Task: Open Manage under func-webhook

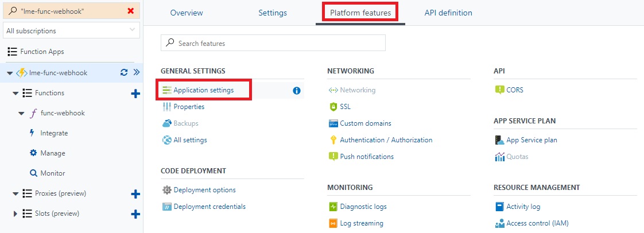Action: [53, 153]
